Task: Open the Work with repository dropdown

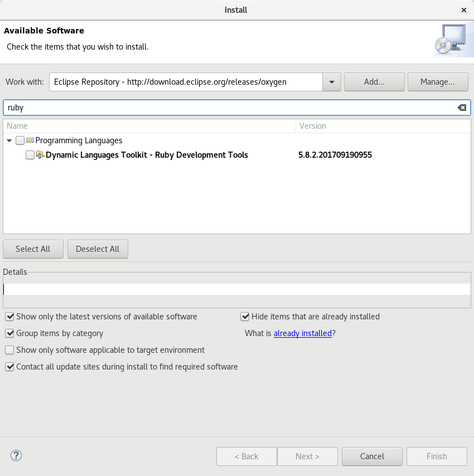Action: (332, 82)
